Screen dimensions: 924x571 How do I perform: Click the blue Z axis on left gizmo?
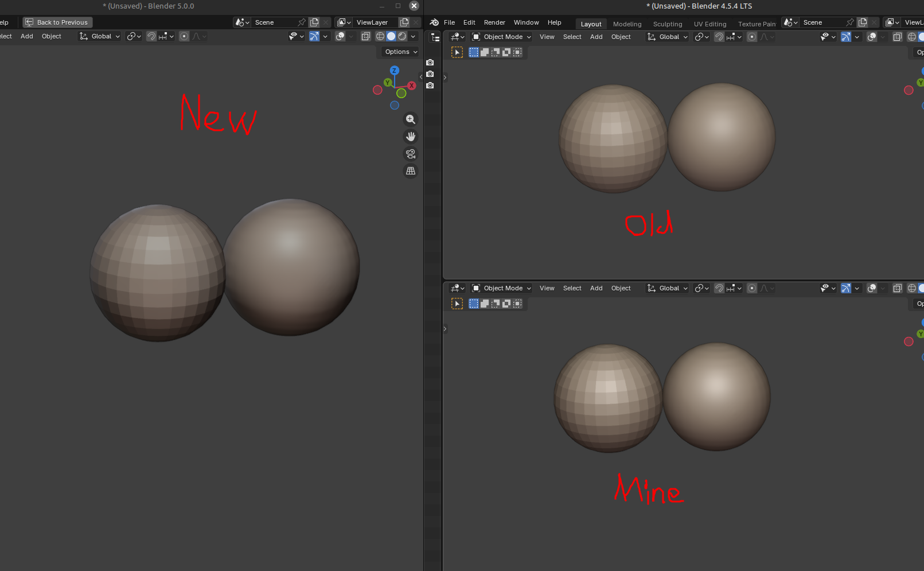(394, 70)
